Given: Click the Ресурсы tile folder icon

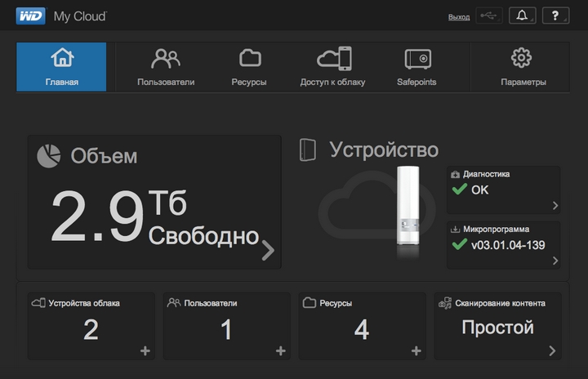Looking at the screenshot, I should coord(310,302).
